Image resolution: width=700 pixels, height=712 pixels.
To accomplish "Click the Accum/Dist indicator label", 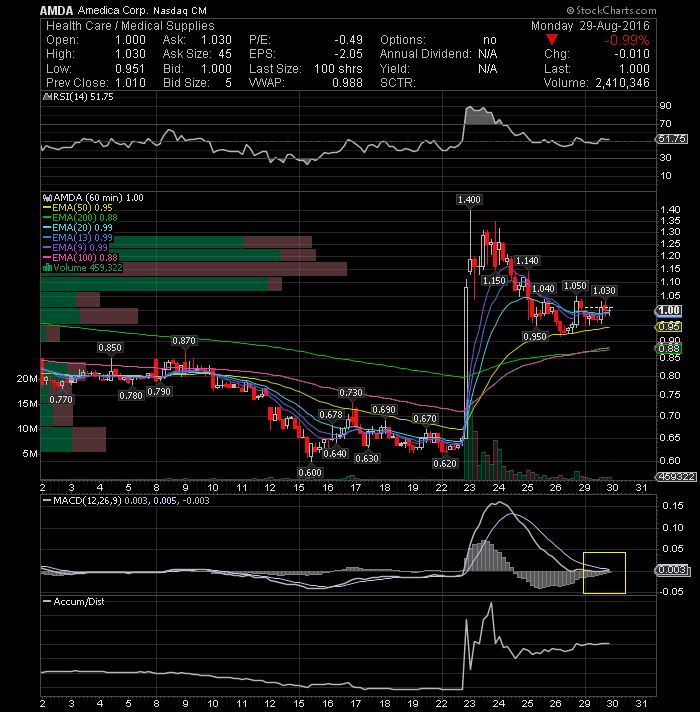I will tap(79, 602).
